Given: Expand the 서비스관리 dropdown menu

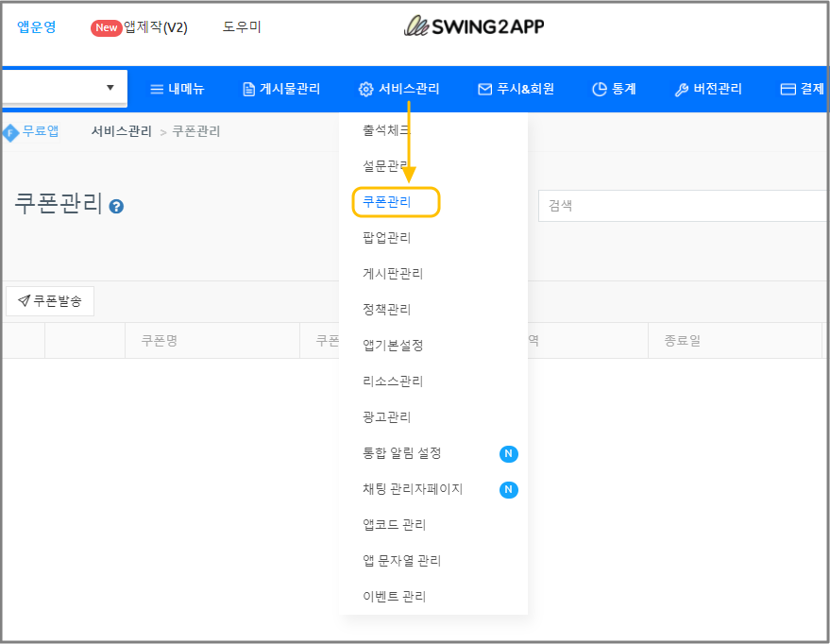Looking at the screenshot, I should 399,90.
